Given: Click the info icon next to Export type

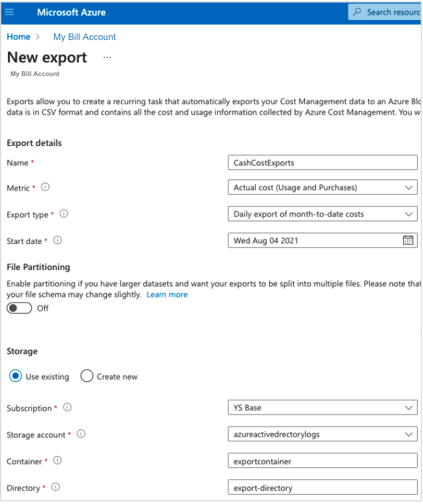Looking at the screenshot, I should coord(64,215).
